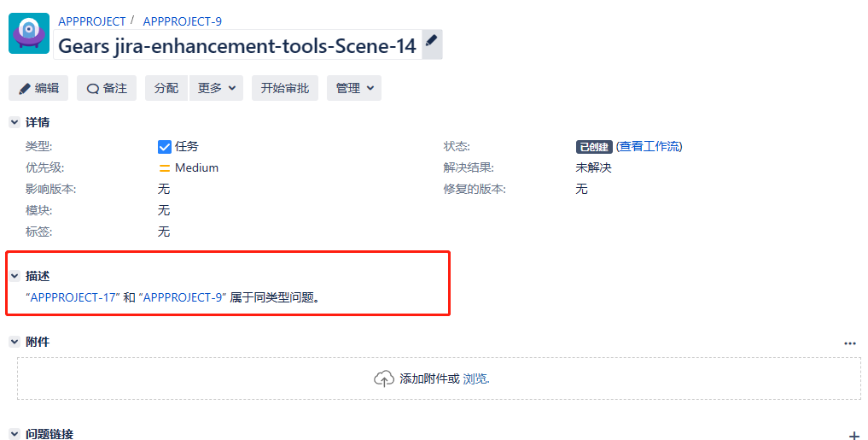Viewport: 868px width, 440px height.
Task: Open the APPPROJECT breadcrumb link
Action: (x=91, y=21)
